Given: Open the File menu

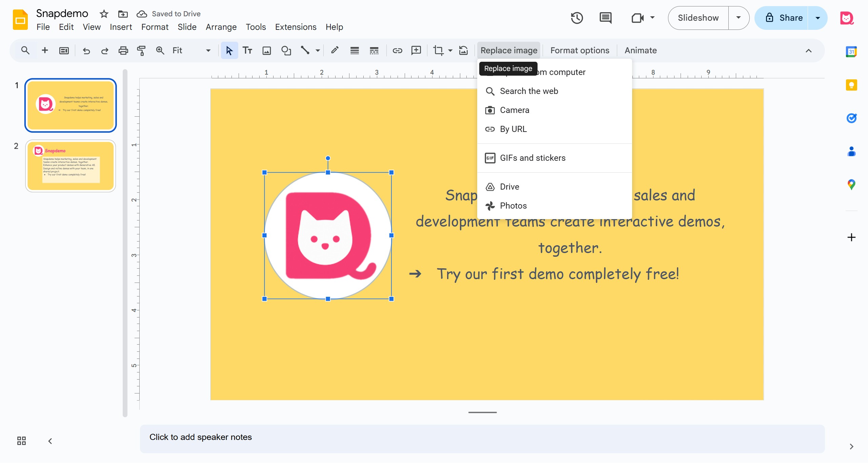Looking at the screenshot, I should [x=43, y=27].
